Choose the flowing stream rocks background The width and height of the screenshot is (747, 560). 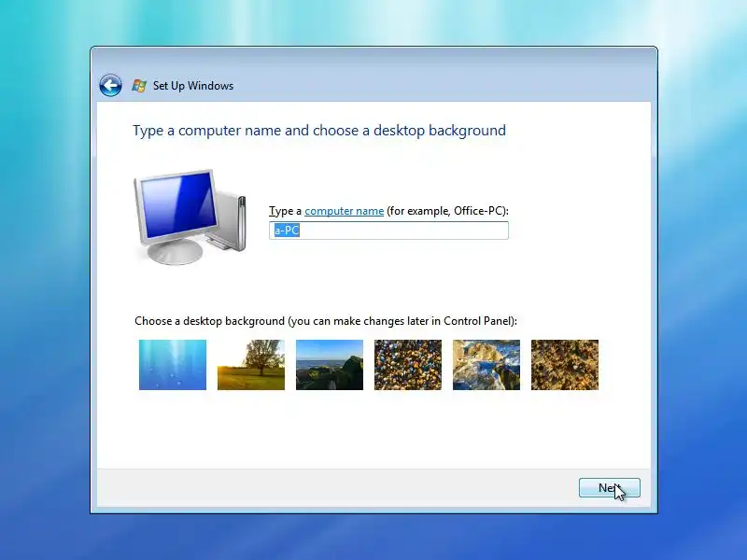point(486,365)
